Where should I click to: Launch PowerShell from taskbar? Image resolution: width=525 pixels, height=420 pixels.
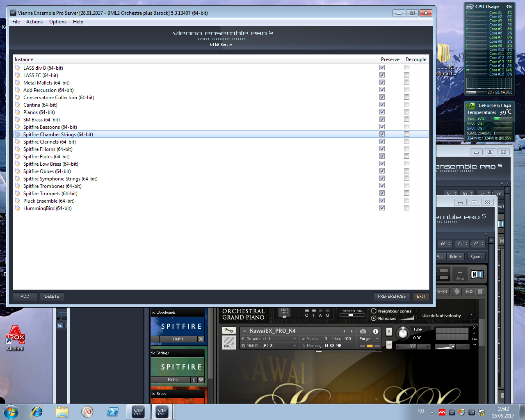point(113,412)
